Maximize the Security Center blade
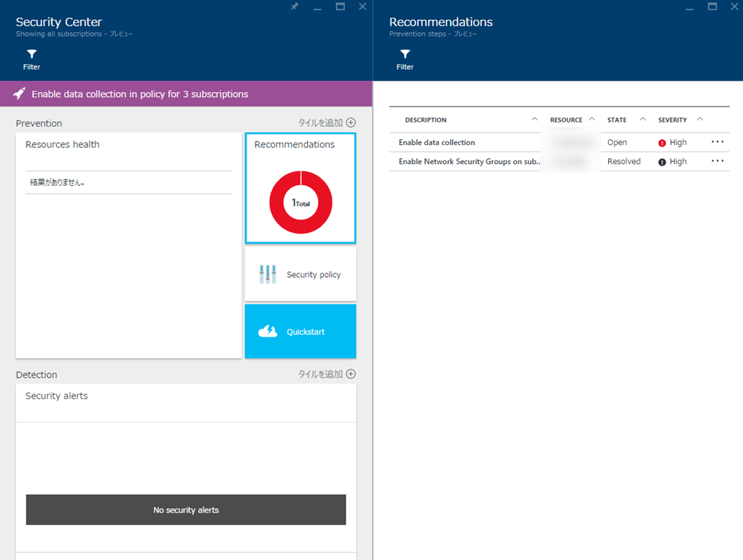This screenshot has width=743, height=560. click(341, 6)
